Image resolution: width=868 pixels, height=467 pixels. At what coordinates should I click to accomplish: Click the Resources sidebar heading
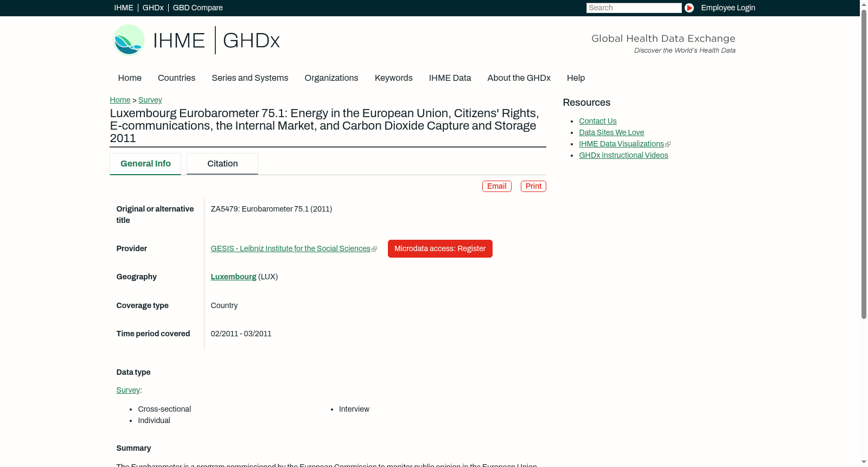pos(586,103)
